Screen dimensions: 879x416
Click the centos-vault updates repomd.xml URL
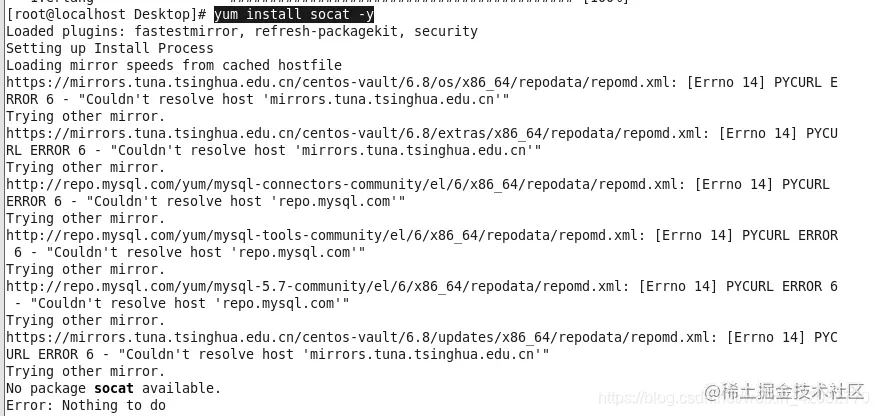[358, 338]
